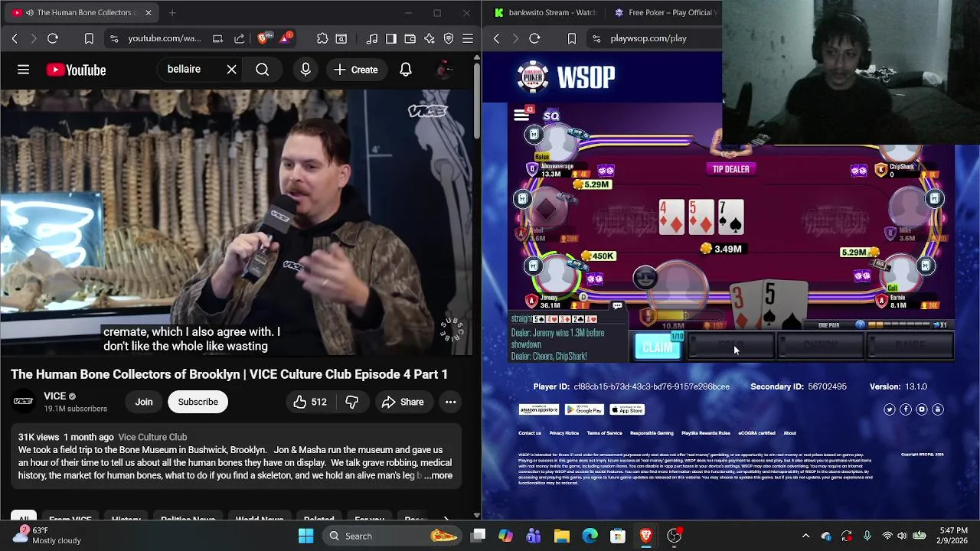The width and height of the screenshot is (980, 551).
Task: Open the Brave Rewards triangle icon
Action: coord(286,38)
